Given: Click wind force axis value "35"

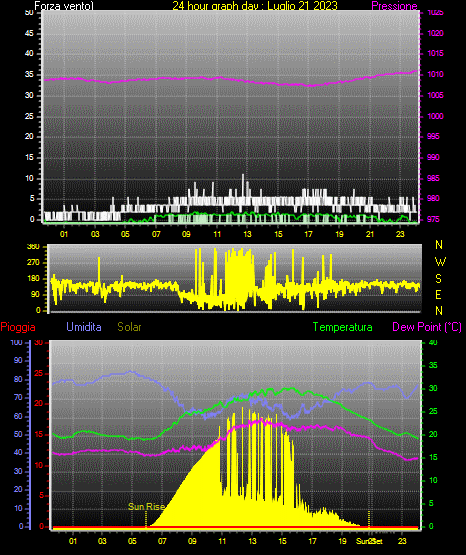Looking at the screenshot, I should click(x=29, y=74).
